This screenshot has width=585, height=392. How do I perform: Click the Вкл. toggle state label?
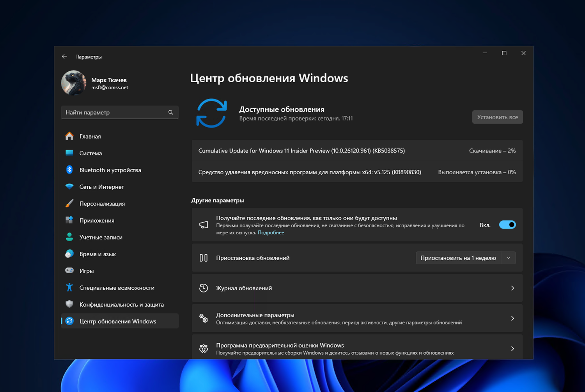[x=485, y=225]
